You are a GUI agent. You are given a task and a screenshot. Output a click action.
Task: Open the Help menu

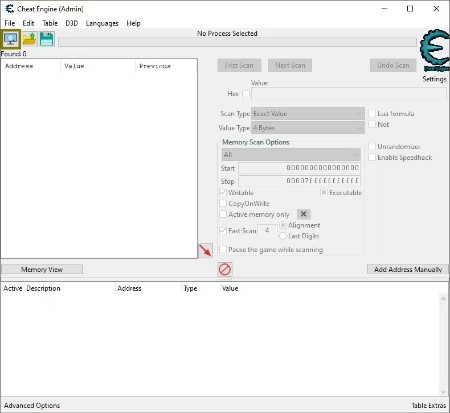(133, 23)
